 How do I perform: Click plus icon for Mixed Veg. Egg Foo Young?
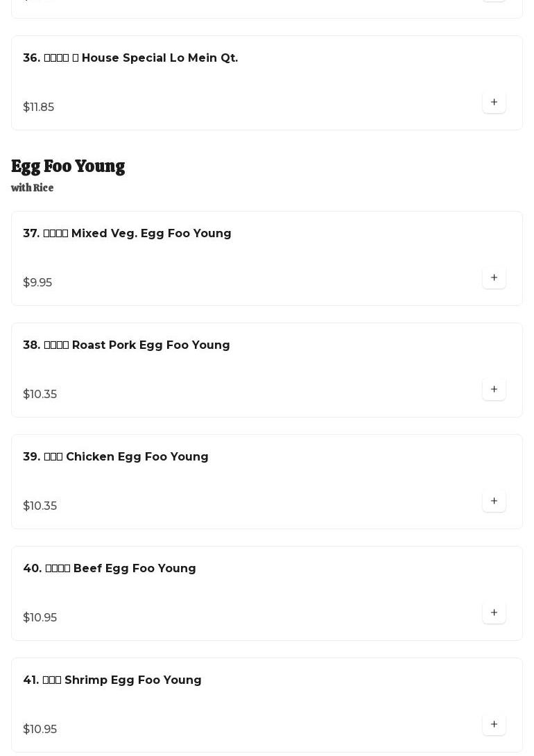point(494,277)
